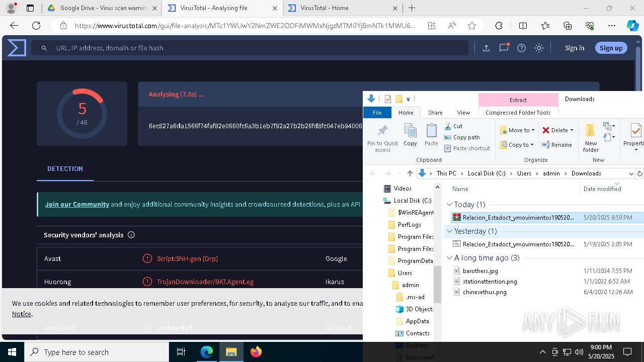Click Pin to Quick access in Explorer

(382, 137)
